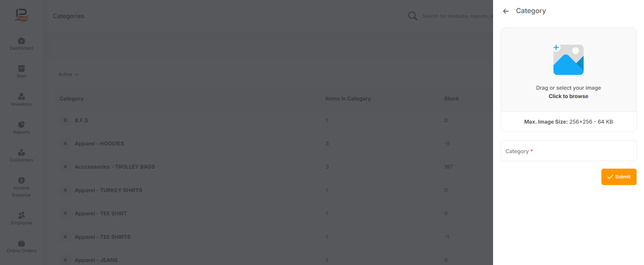
Task: Select the Apparel - TEE SHIRT row
Action: [274, 213]
